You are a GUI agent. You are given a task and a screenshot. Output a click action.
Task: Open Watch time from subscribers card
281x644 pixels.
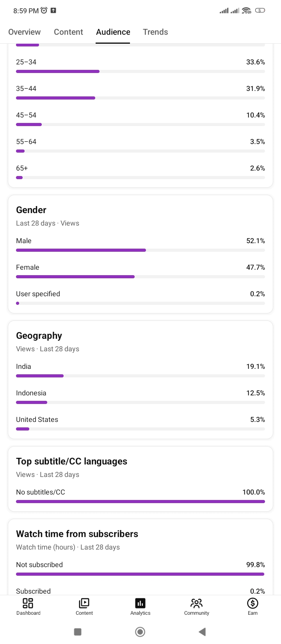77,534
